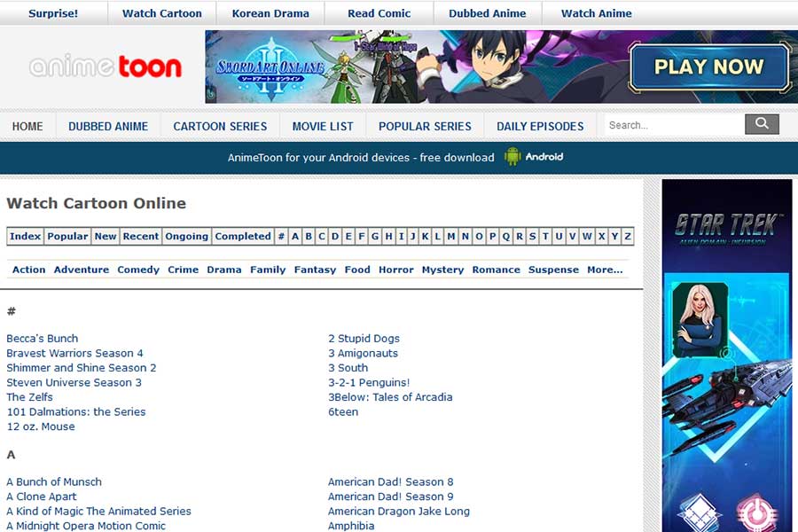Screen dimensions: 798x532
Task: Filter by Drama genre
Action: (x=224, y=270)
